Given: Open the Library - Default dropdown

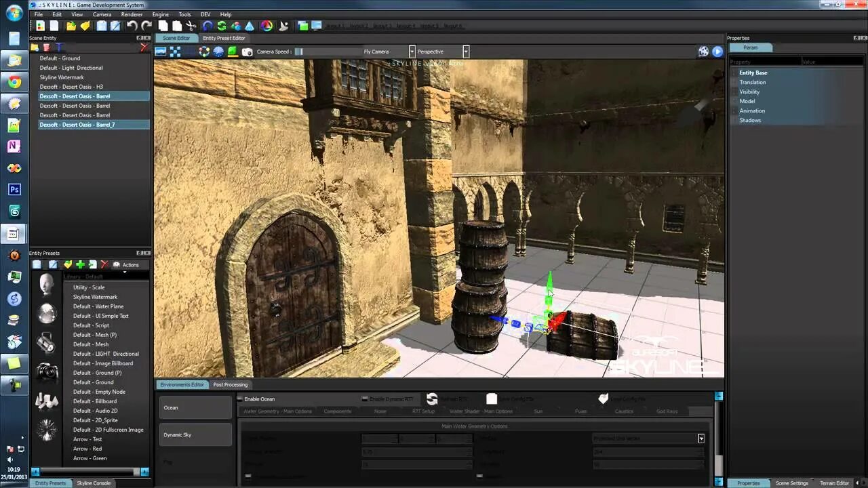Looking at the screenshot, I should [106, 276].
